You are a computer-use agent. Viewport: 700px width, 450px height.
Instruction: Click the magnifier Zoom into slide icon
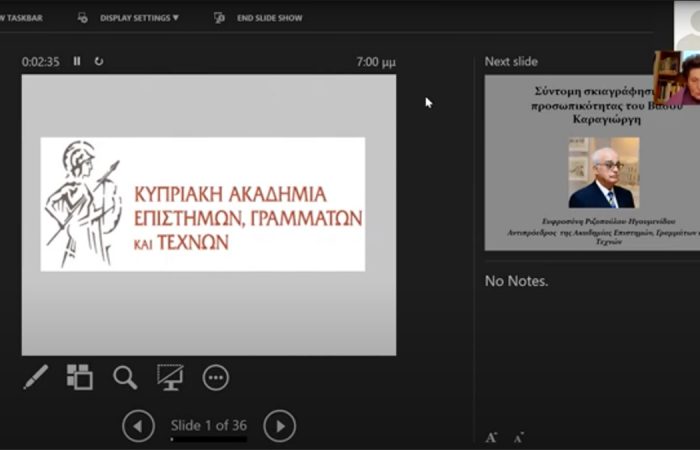coord(125,377)
